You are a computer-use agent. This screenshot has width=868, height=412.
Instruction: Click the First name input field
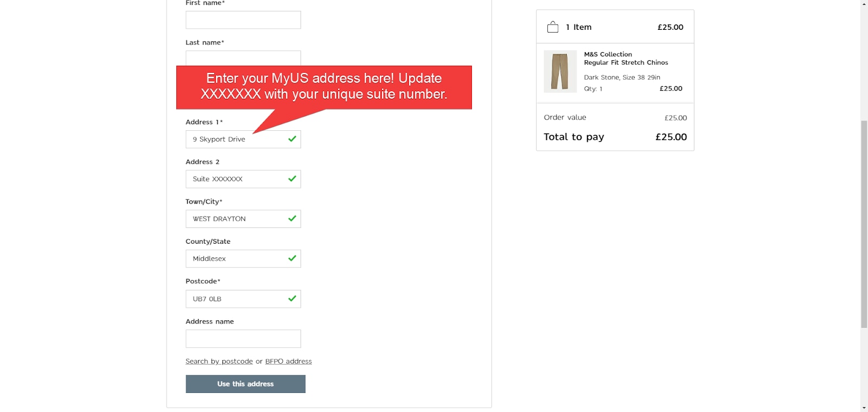click(x=243, y=20)
